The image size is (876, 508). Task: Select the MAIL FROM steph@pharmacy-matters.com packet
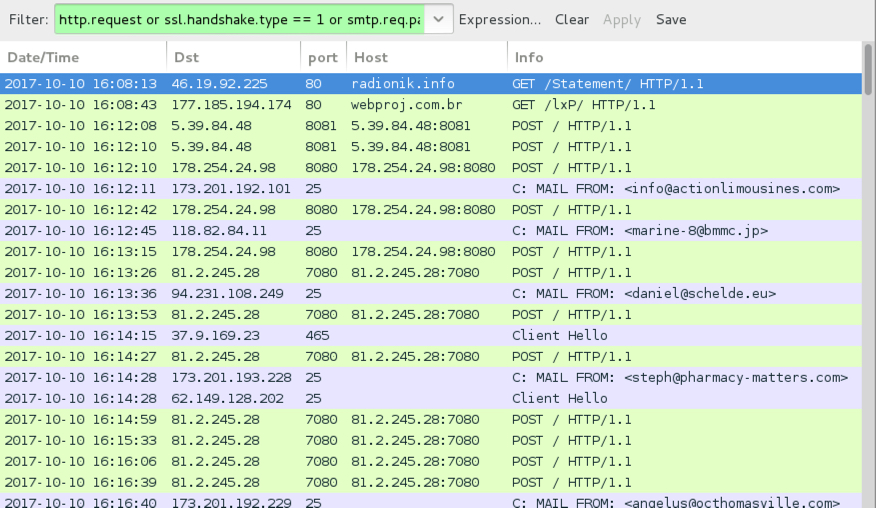point(431,377)
